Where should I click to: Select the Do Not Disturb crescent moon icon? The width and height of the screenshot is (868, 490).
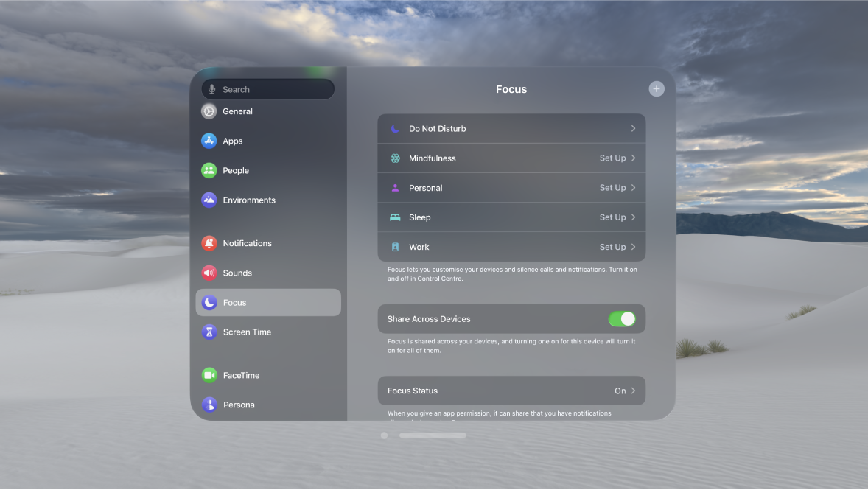pos(395,128)
